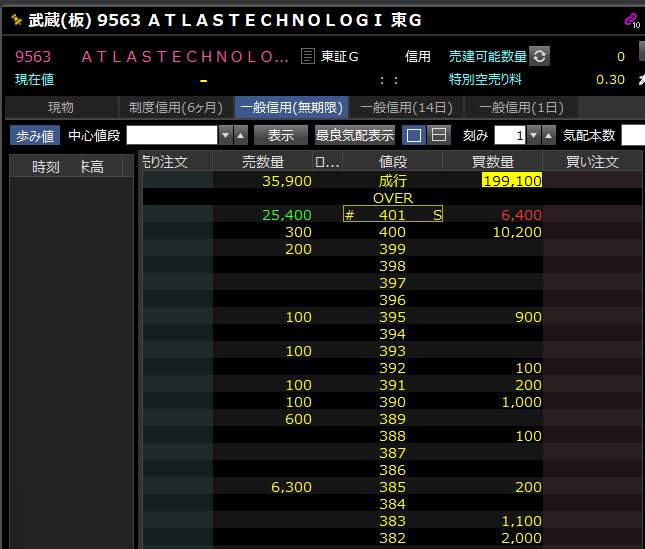
Task: Click the pink link chain icon
Action: click(x=630, y=19)
